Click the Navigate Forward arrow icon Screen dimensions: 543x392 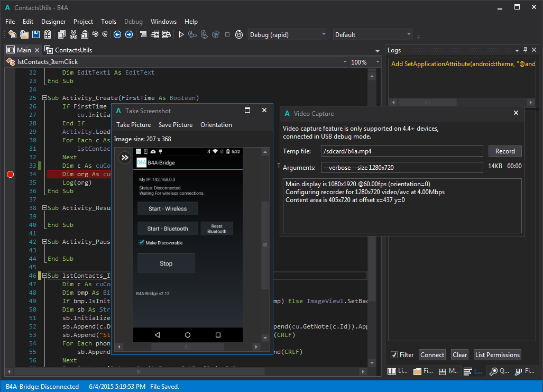[128, 34]
